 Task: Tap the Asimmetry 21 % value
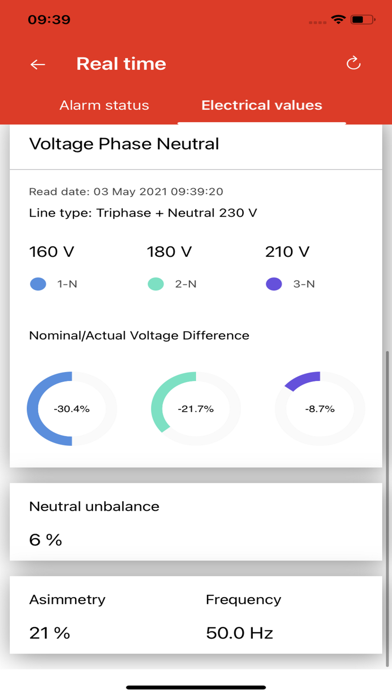[x=50, y=633]
